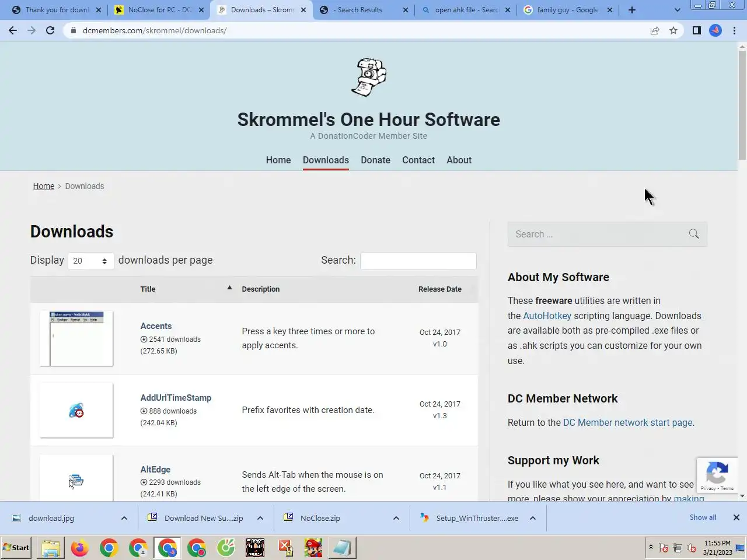
Task: Sort by the Release Date column header
Action: coord(440,289)
